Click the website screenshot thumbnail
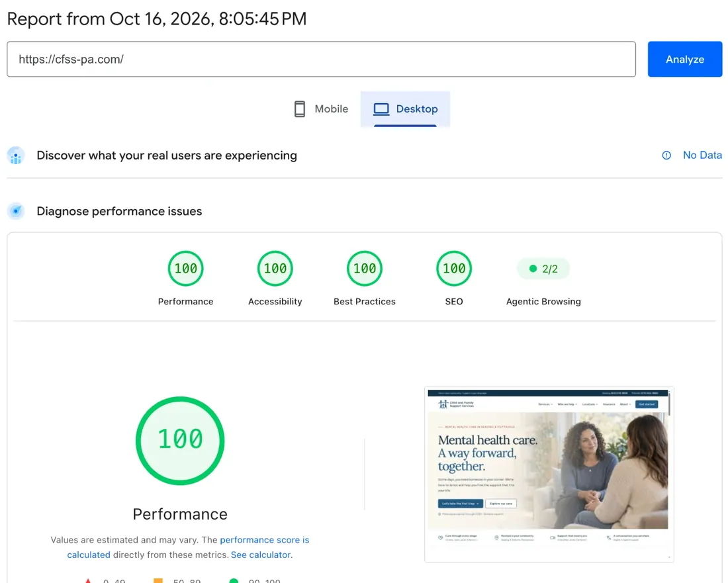Viewport: 728px width, 583px height. coord(549,474)
